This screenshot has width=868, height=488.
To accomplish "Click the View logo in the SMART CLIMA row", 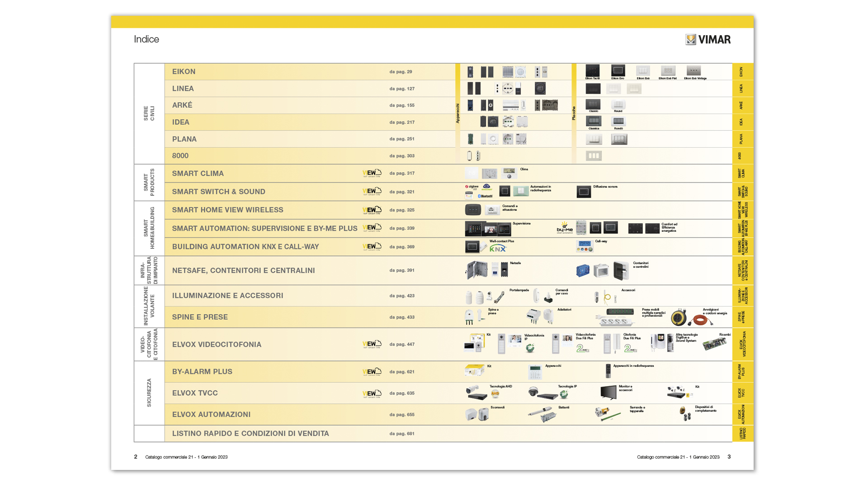I will (x=372, y=173).
